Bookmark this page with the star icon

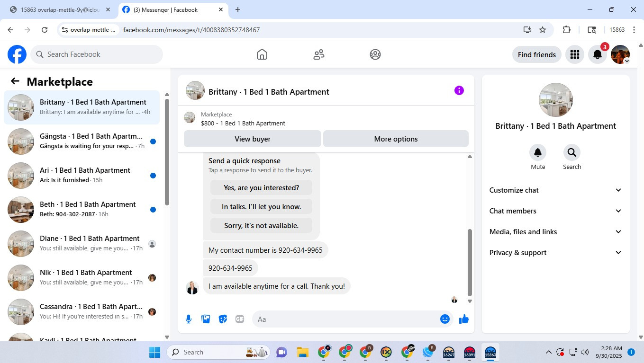coord(543,30)
